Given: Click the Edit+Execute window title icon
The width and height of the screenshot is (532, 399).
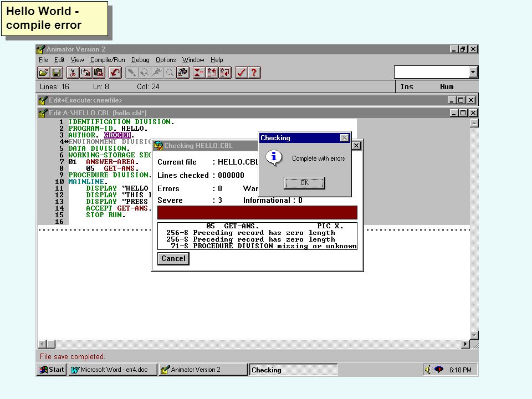Looking at the screenshot, I should 43,100.
